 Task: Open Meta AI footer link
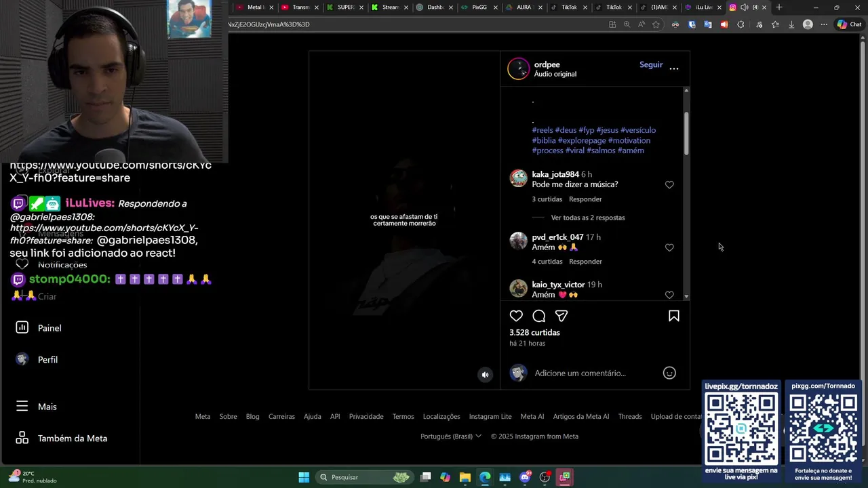[532, 417]
